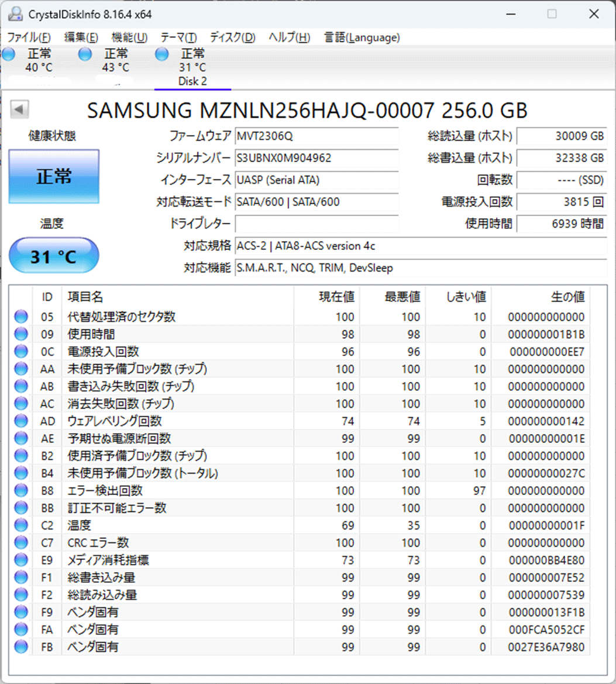
Task: Click the standard field ACS-2 | ATA8-ACS version 4c
Action: [x=421, y=246]
